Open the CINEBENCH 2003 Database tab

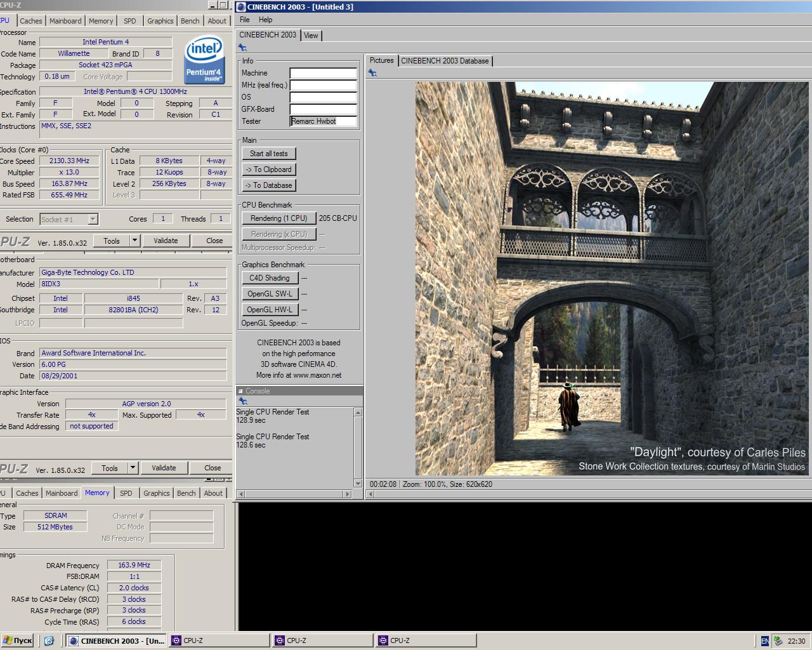click(445, 61)
